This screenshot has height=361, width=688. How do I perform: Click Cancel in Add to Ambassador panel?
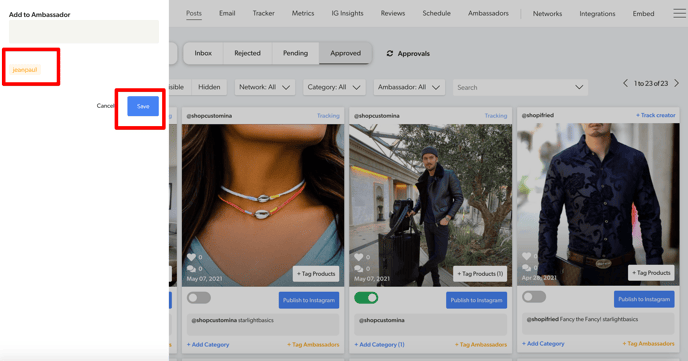click(105, 106)
